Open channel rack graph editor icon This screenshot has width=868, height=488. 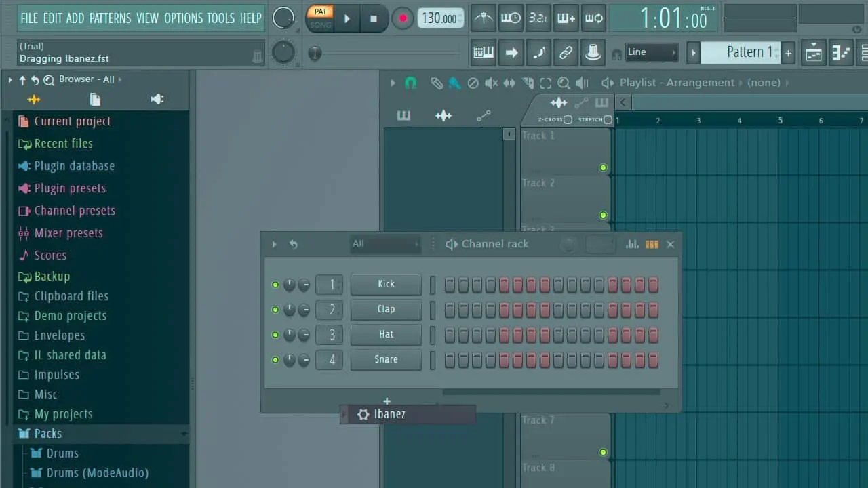632,244
